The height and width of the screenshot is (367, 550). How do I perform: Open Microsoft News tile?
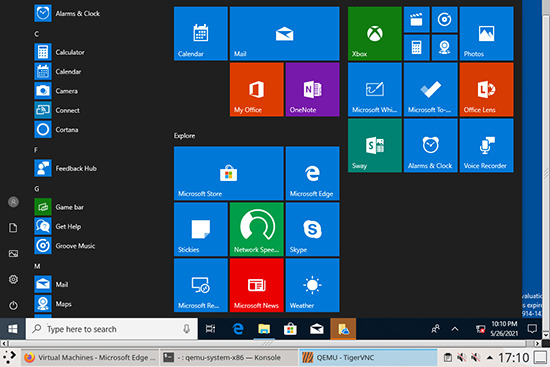tap(257, 285)
